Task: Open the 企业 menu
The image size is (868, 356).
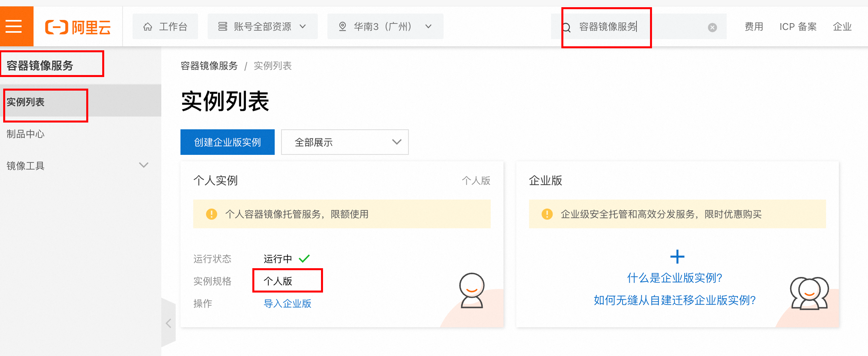Action: [842, 27]
